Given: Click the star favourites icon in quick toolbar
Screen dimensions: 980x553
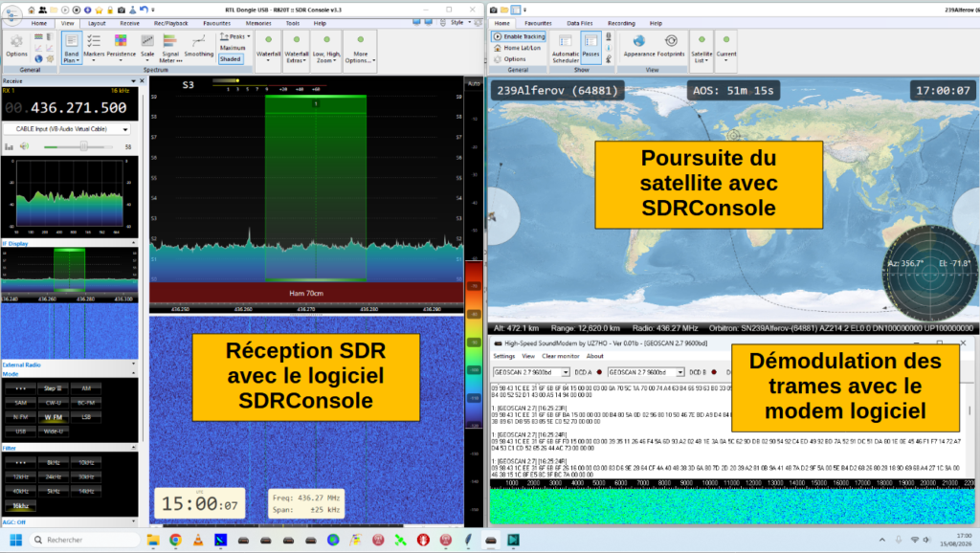Looking at the screenshot, I should point(99,10).
